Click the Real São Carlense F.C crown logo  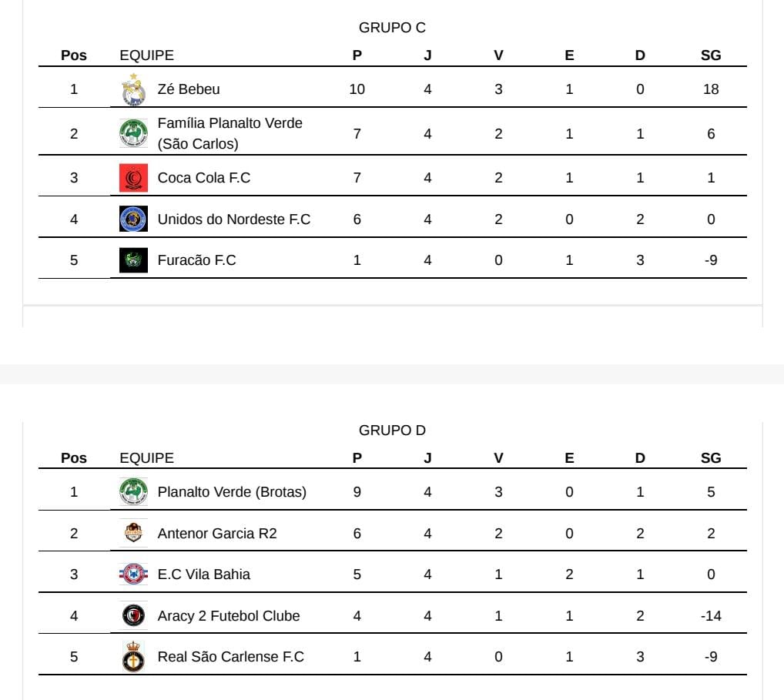pyautogui.click(x=133, y=657)
